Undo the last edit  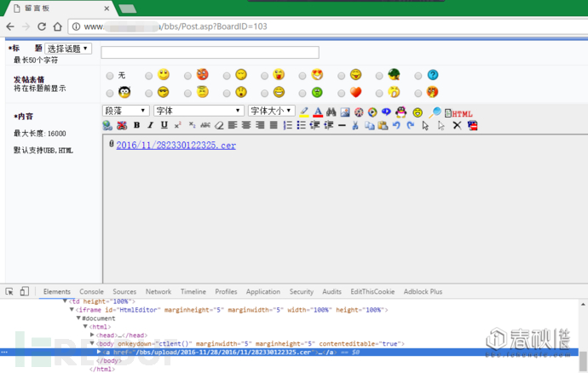tap(396, 125)
